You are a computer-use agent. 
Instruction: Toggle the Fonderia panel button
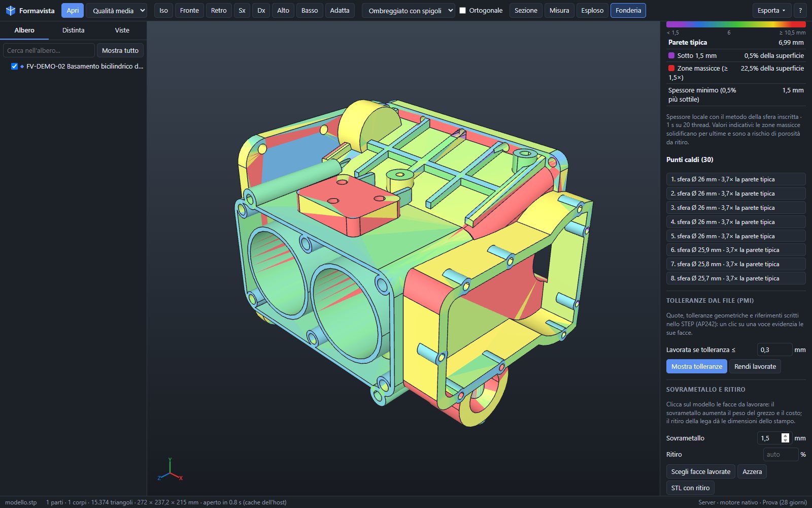click(628, 11)
